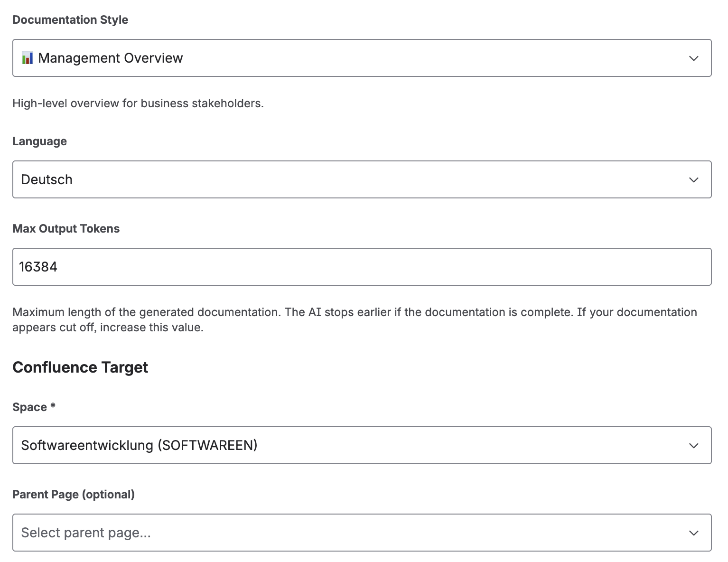
Task: Click the bar chart icon beside Management Overview
Action: click(x=28, y=57)
